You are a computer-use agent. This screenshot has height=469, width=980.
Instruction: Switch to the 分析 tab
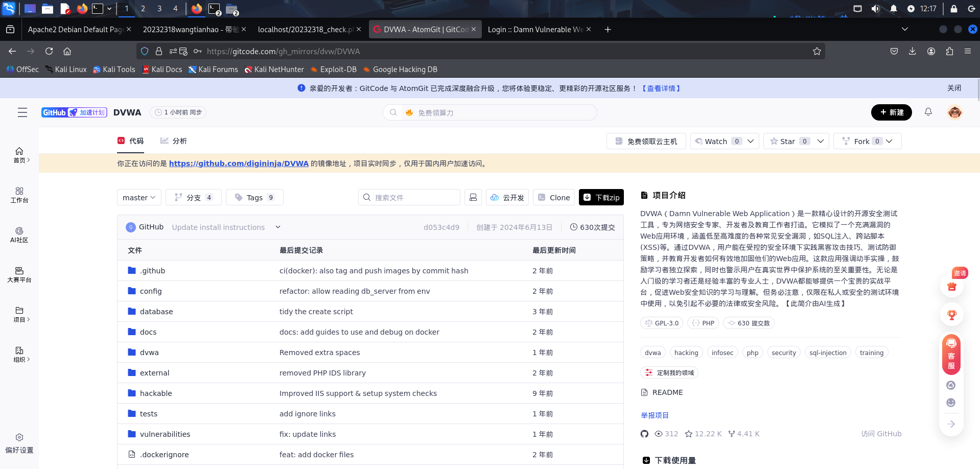[174, 141]
